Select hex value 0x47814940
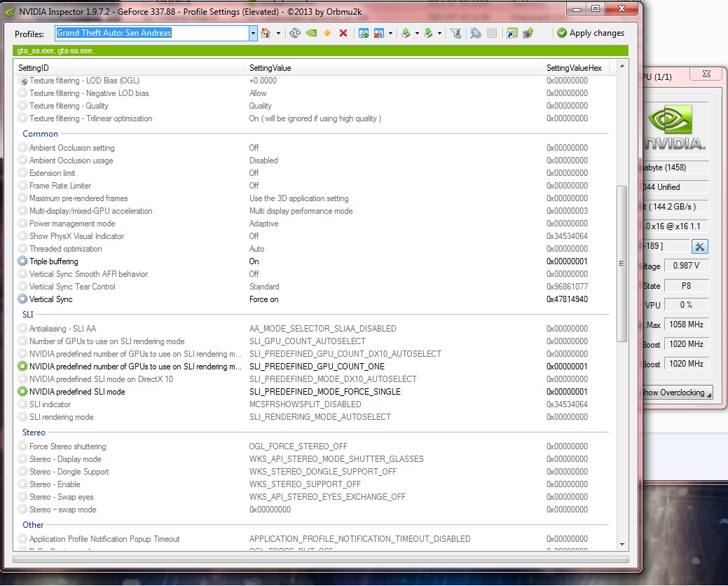 coord(567,299)
